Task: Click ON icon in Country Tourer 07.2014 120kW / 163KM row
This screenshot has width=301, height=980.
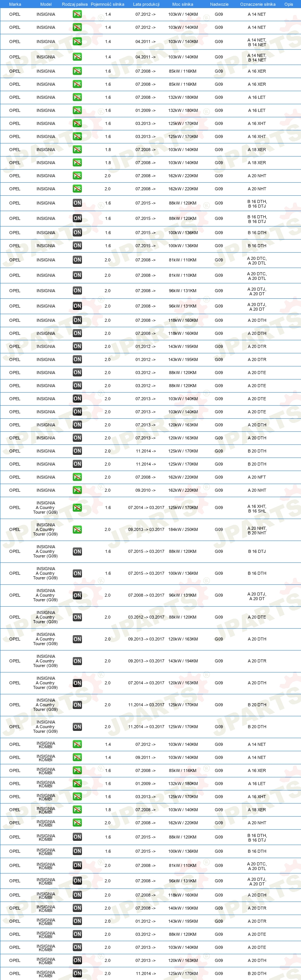Action: pyautogui.click(x=77, y=683)
